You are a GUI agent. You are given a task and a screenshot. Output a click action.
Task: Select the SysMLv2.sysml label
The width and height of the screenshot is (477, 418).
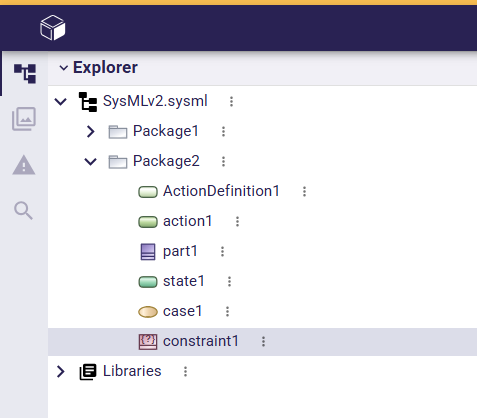point(155,101)
